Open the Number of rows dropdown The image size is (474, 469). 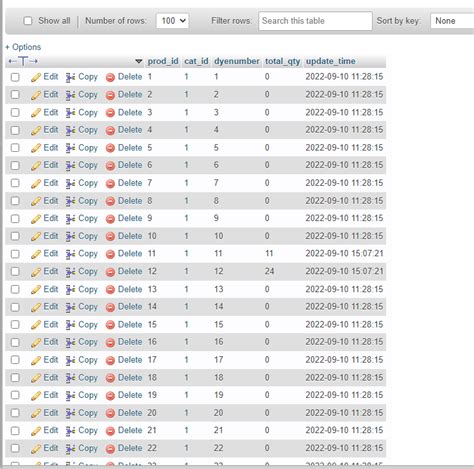pos(173,21)
